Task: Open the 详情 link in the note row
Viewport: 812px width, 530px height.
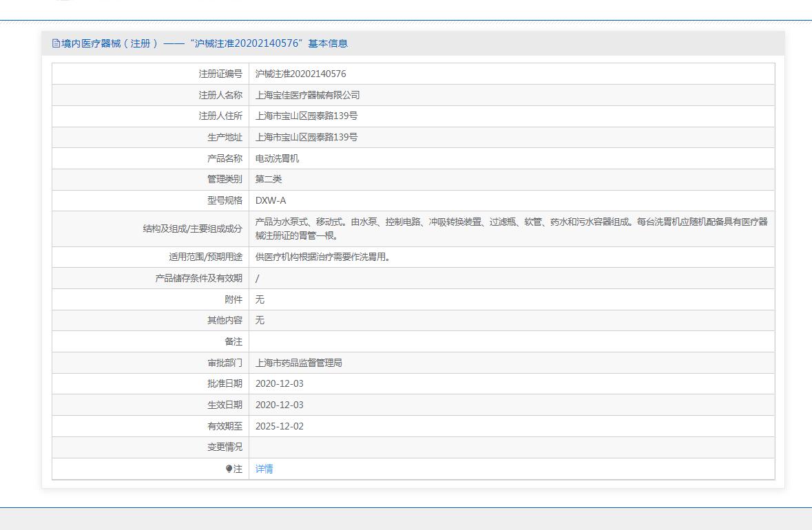Action: pos(264,469)
